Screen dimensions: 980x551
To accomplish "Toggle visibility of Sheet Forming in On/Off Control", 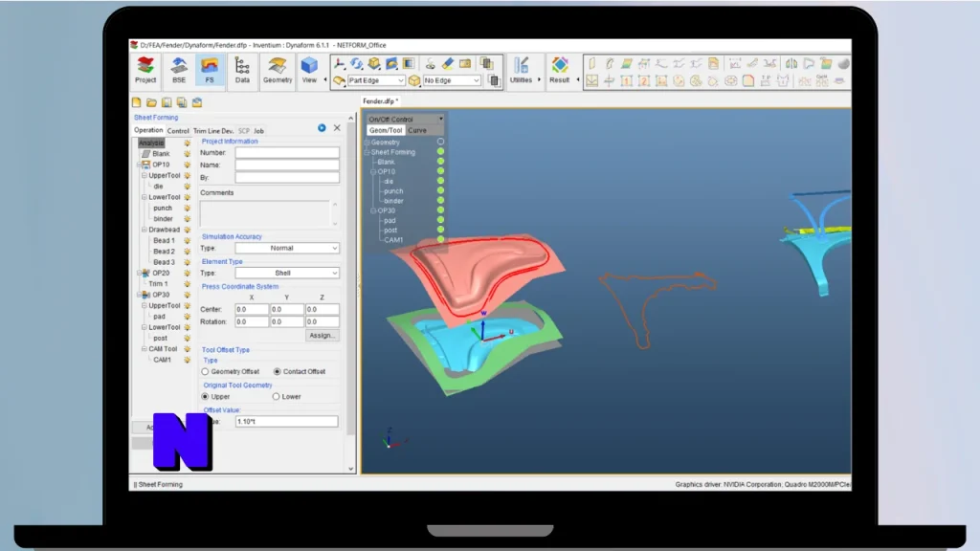I will pyautogui.click(x=440, y=152).
